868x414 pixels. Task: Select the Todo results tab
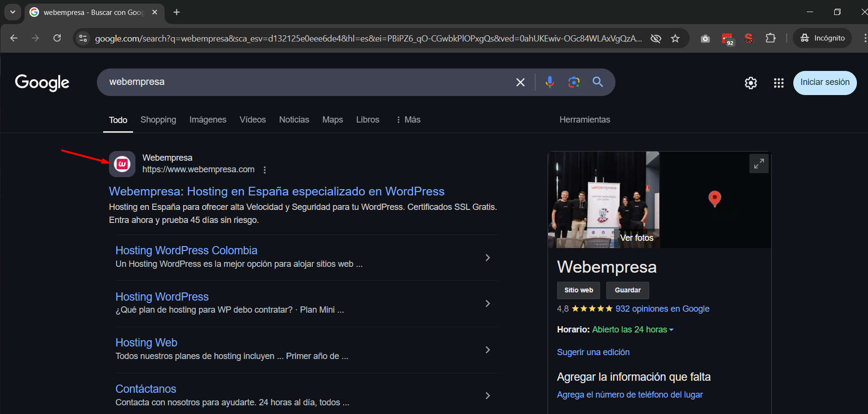click(x=118, y=120)
